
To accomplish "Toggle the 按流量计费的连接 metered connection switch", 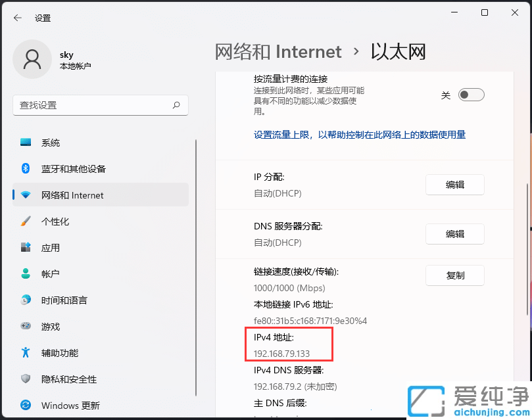I will tap(470, 95).
